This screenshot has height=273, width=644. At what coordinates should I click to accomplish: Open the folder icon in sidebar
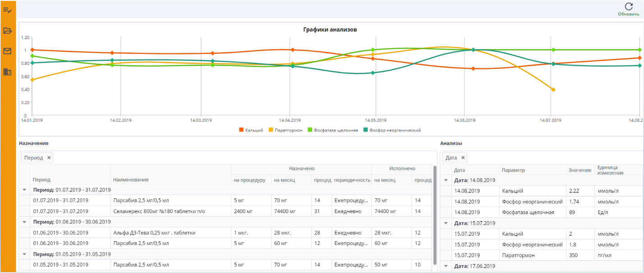tap(7, 31)
